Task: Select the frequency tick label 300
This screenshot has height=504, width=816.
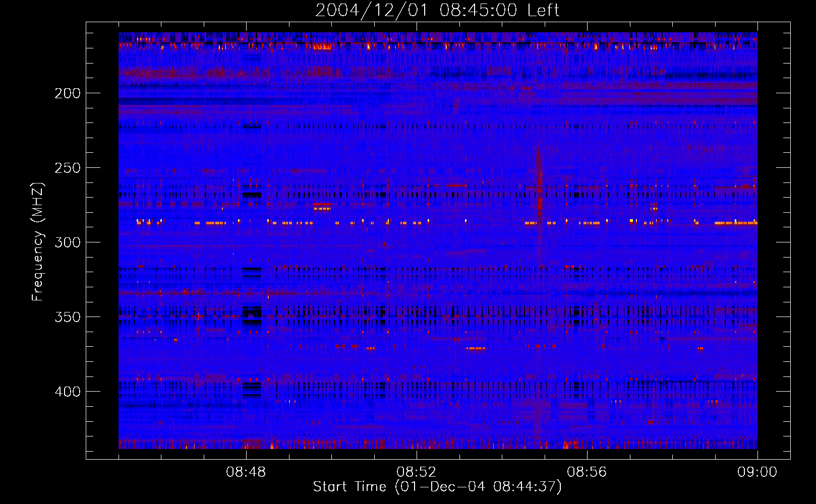Action: (67, 242)
